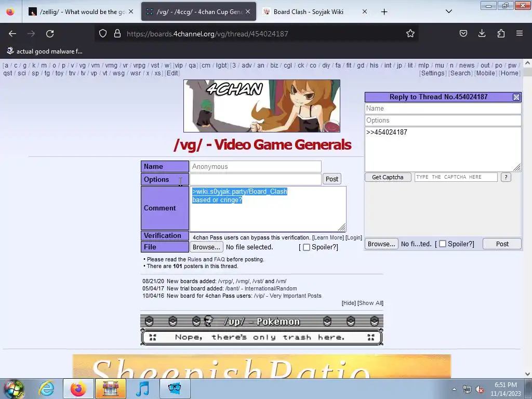Click the Post button beside Options field
Screen dimensions: 532x399
point(332,179)
